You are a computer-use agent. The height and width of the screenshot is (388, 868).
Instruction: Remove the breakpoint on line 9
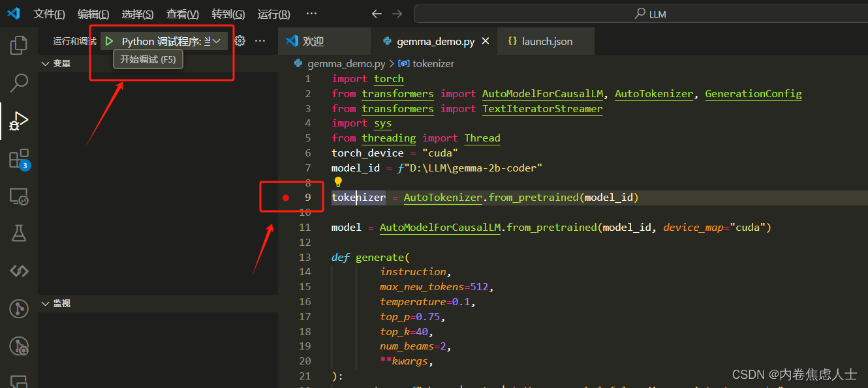pyautogui.click(x=285, y=197)
